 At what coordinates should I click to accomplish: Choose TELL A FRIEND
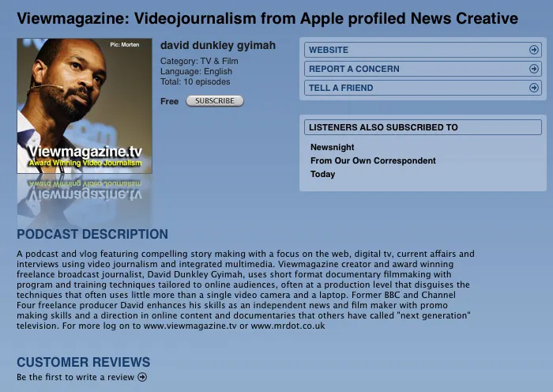[x=423, y=88]
